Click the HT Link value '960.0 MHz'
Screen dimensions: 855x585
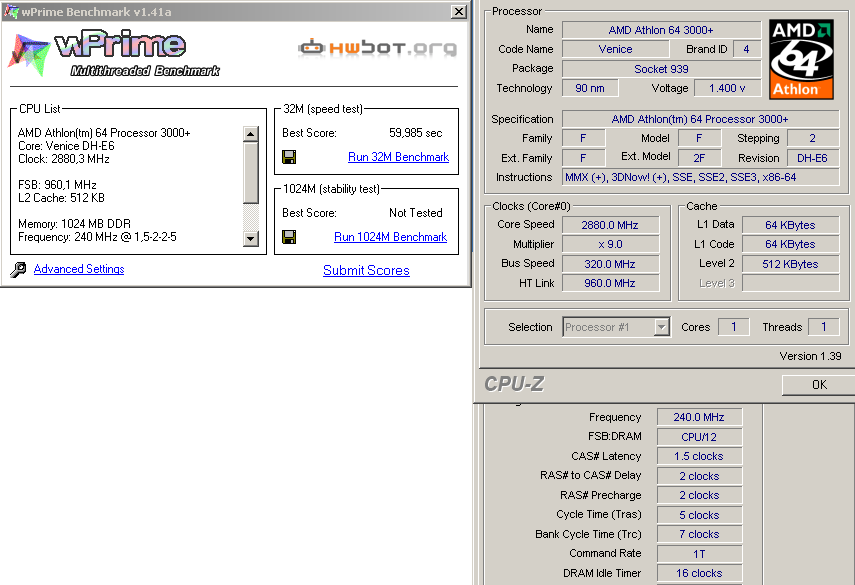(610, 283)
